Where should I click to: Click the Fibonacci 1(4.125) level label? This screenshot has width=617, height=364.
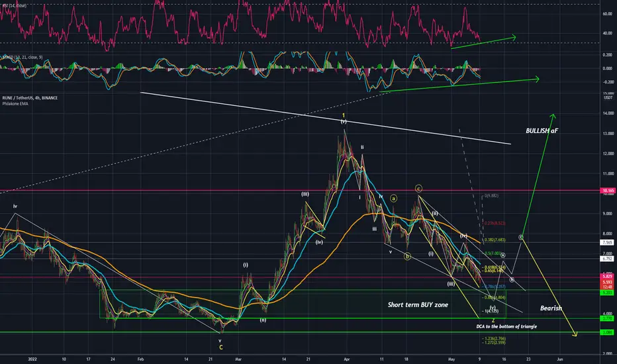pos(491,311)
